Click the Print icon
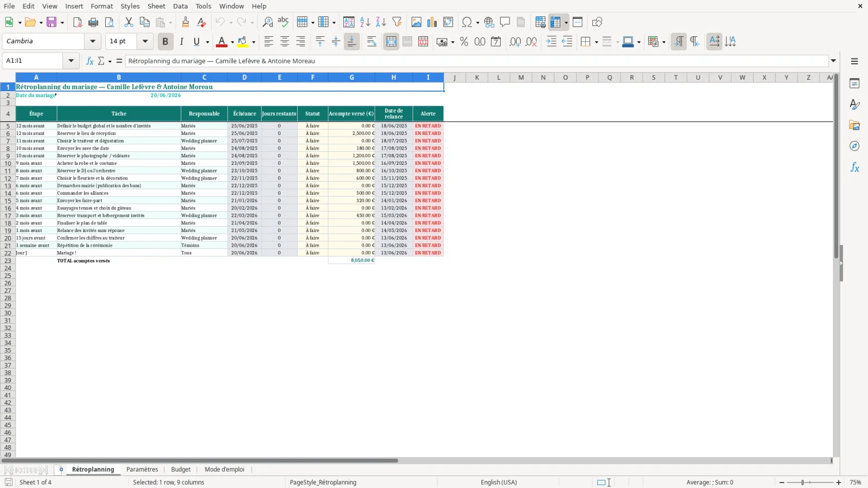This screenshot has width=868, height=488. [x=93, y=22]
